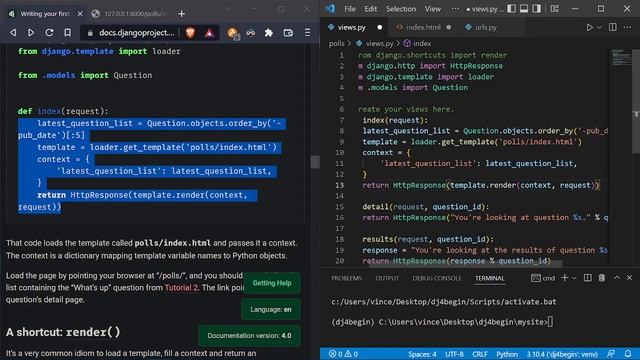Screen dimensions: 640x360
Task: Select the polls breadcrumb folder
Action: (x=337, y=43)
